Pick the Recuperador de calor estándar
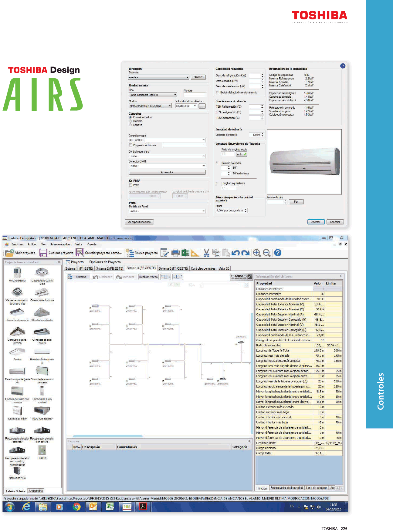 pyautogui.click(x=17, y=431)
